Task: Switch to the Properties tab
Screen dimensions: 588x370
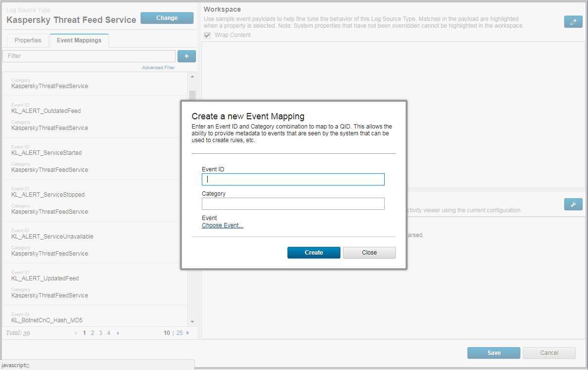Action: 28,40
